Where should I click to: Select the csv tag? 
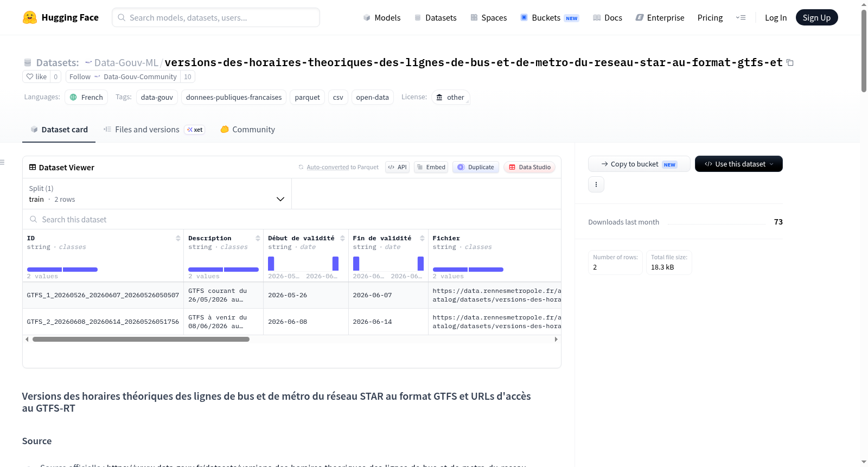[338, 97]
